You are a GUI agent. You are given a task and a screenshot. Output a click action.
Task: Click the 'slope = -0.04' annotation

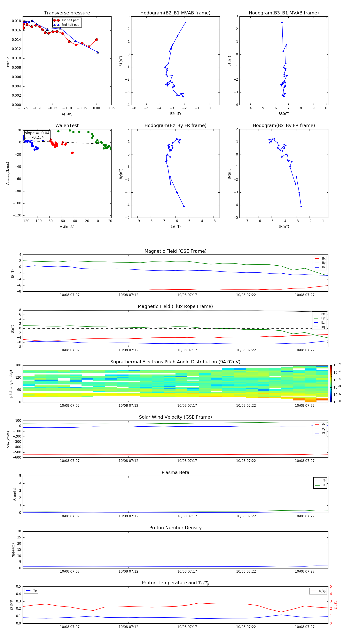pyautogui.click(x=37, y=133)
